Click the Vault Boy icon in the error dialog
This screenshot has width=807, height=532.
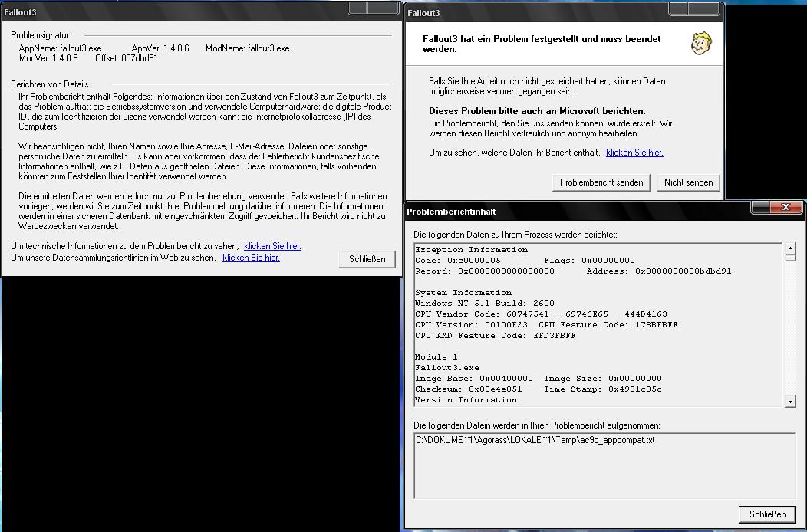(x=701, y=43)
